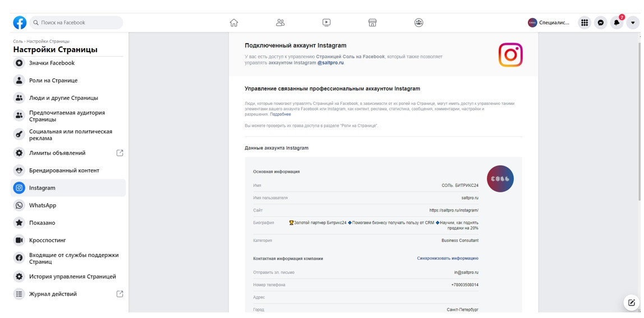Viewport: 644px width, 318px height.
Task: Click external link icon beside Лимиты объявлений
Action: pos(119,153)
